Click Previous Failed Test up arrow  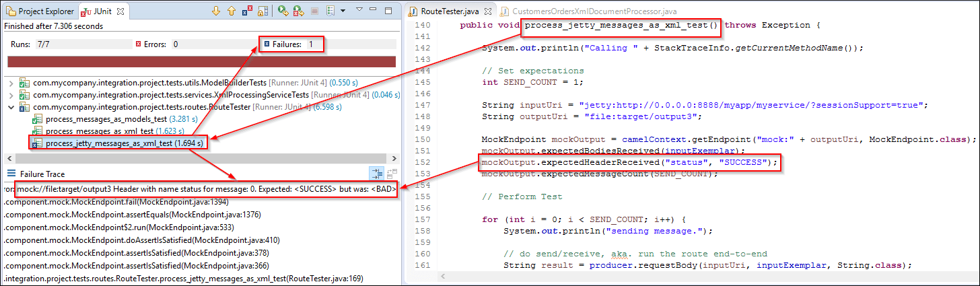tap(231, 11)
